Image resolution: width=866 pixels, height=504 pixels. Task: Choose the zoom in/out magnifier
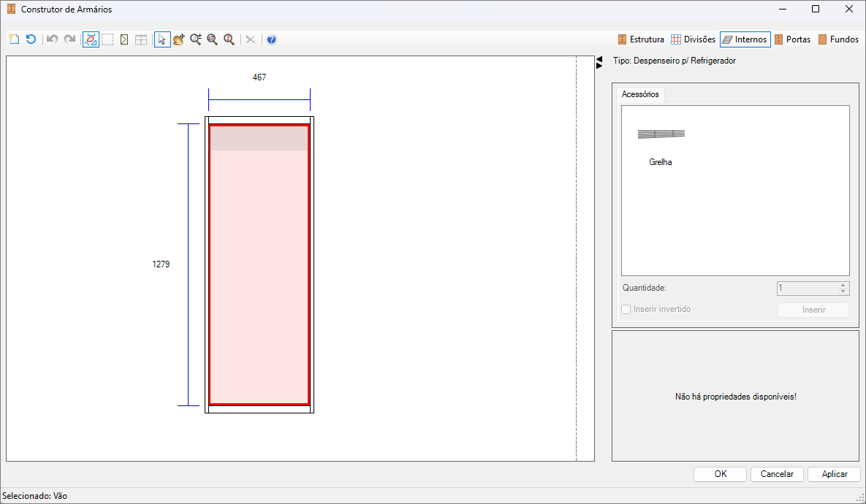(x=196, y=39)
